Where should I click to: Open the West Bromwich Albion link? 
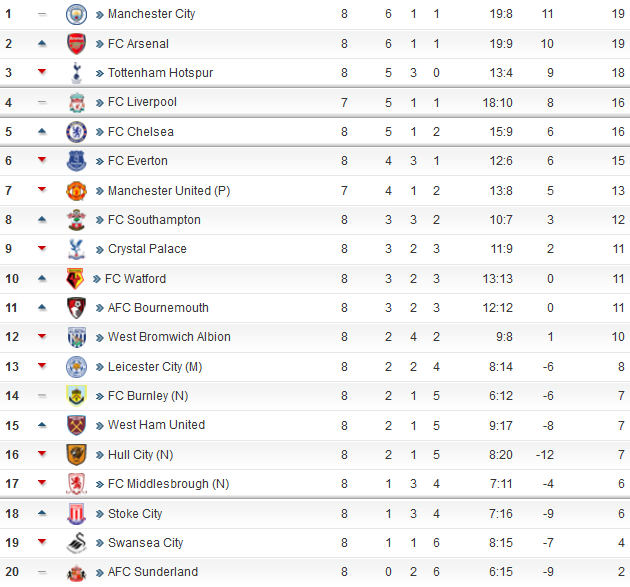coord(169,337)
